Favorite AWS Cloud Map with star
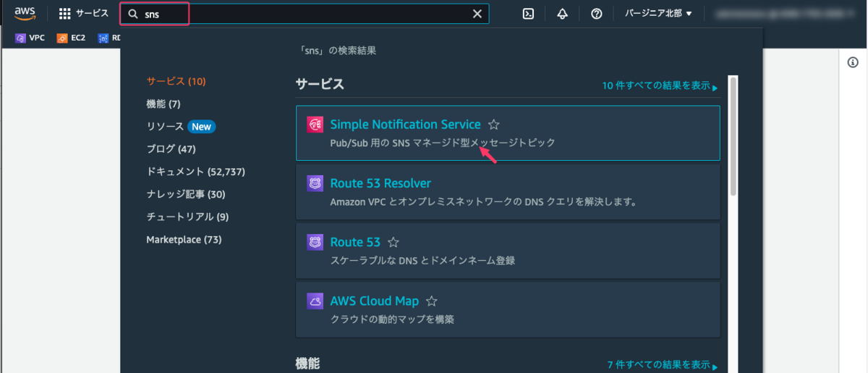 [x=432, y=301]
